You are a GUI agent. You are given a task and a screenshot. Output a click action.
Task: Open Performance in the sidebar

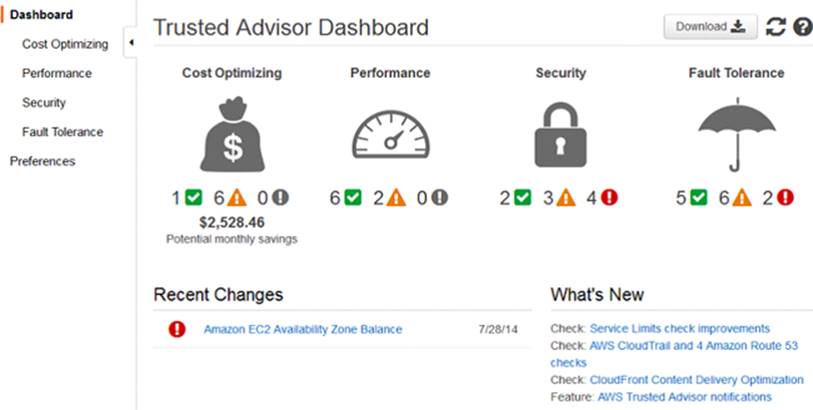tap(57, 73)
